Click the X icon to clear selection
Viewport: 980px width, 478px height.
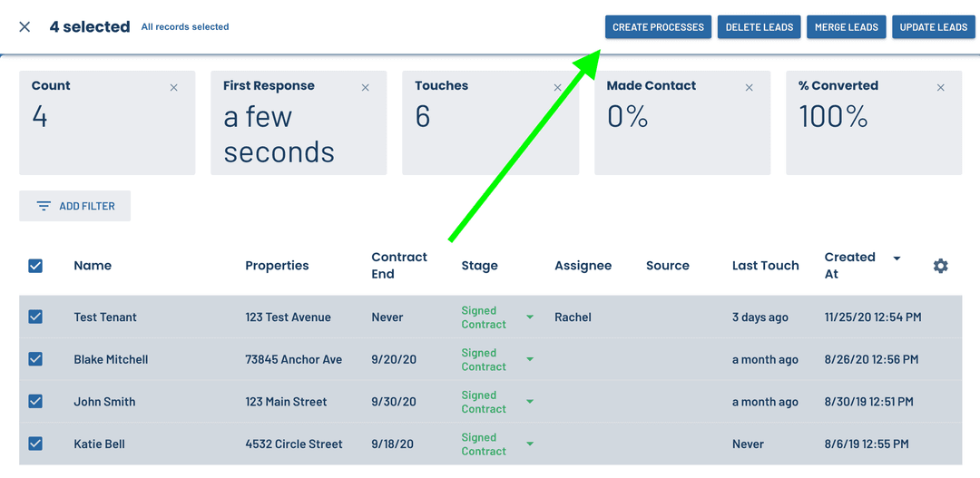click(24, 27)
